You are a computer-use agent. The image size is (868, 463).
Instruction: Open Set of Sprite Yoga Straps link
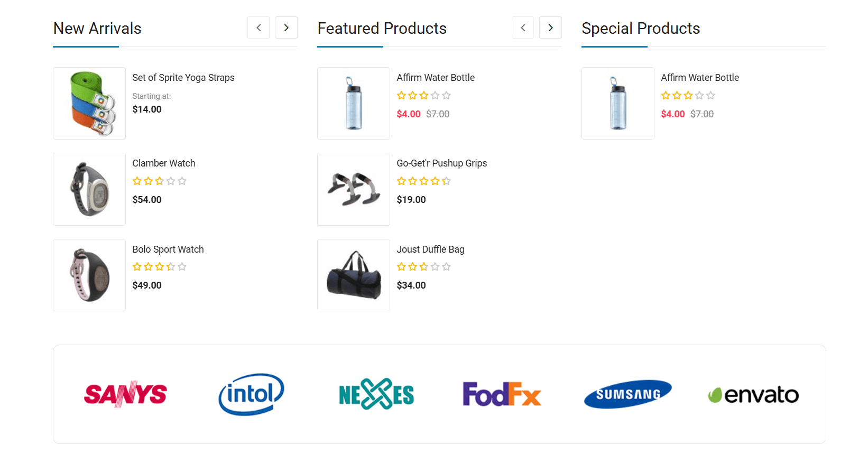183,78
